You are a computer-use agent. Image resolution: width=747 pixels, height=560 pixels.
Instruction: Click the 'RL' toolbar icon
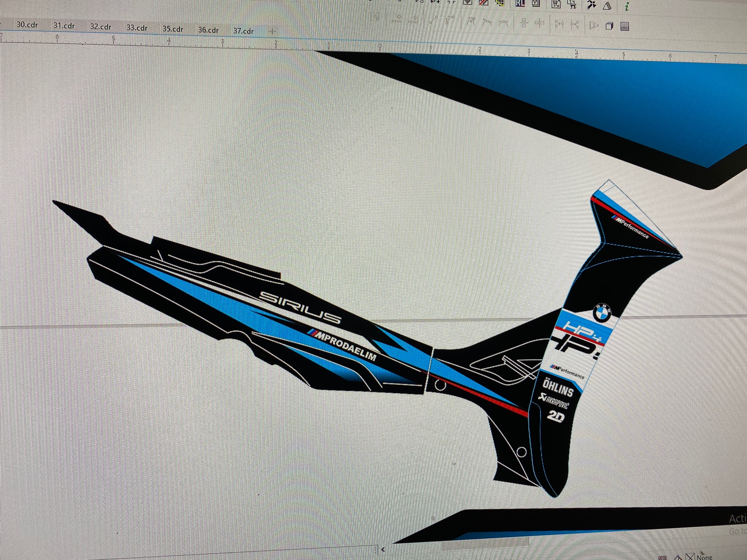coord(520,3)
